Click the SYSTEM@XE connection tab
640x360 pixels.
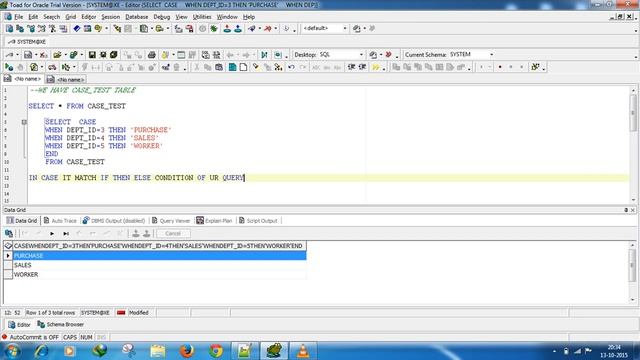27,42
